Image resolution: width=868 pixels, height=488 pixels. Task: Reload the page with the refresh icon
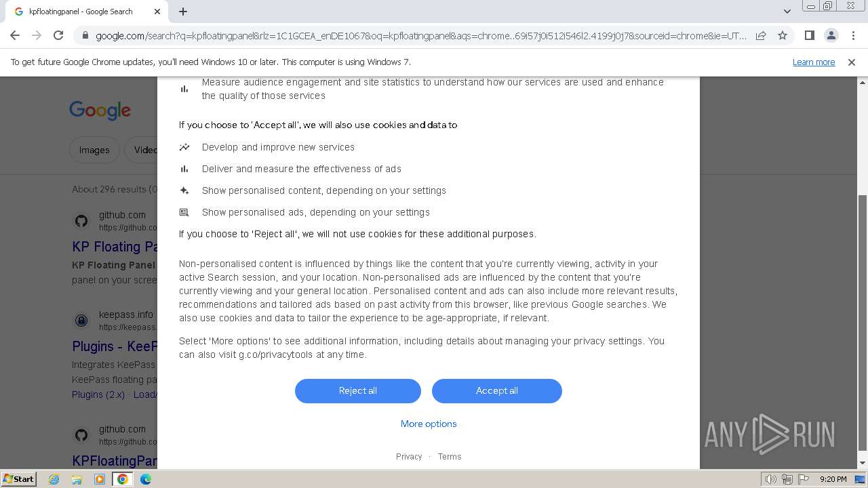[58, 36]
